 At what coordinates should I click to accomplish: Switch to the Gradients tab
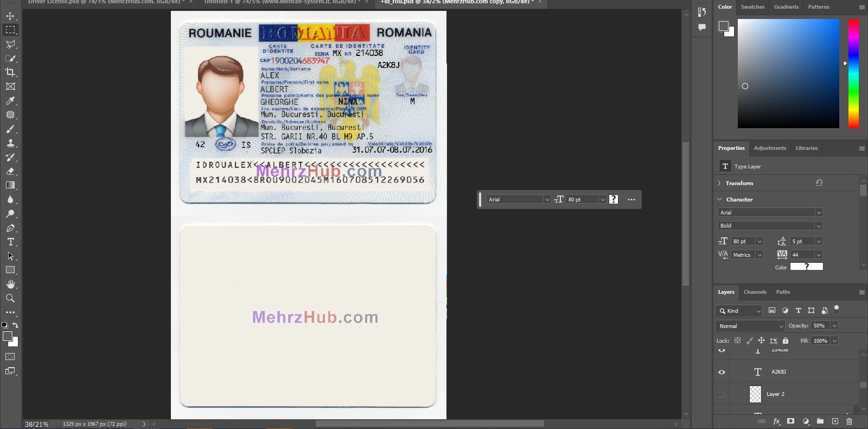pos(786,7)
